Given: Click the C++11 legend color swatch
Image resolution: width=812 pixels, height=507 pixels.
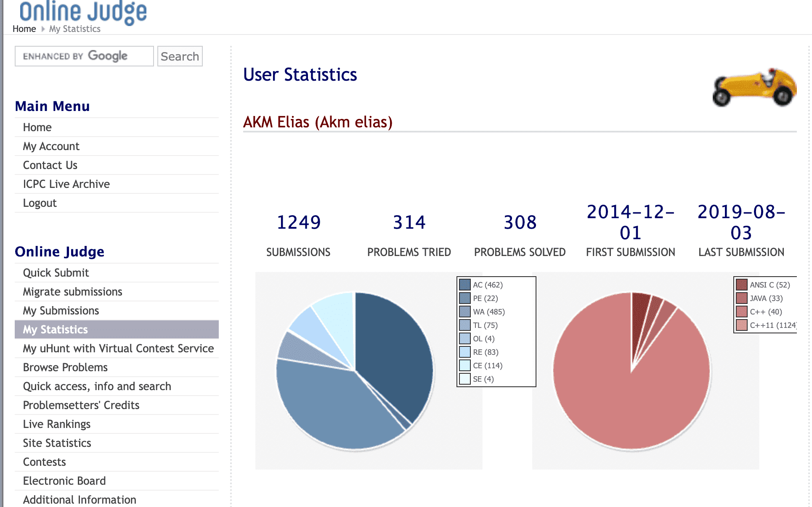Looking at the screenshot, I should pos(741,325).
